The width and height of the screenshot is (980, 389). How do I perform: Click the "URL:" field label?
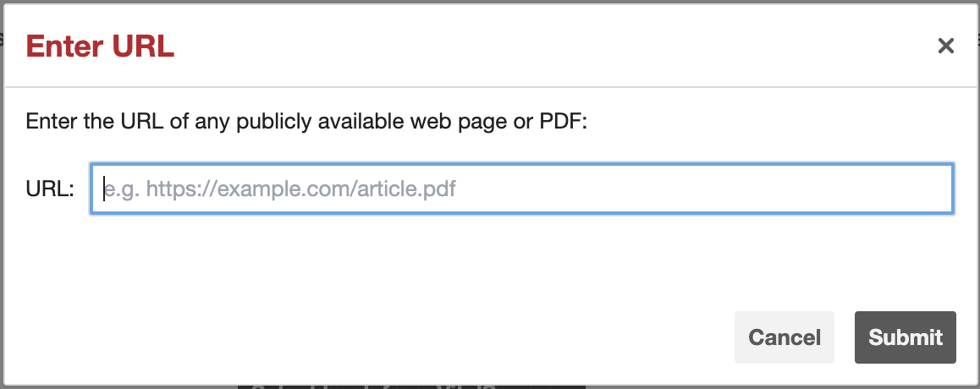point(50,188)
